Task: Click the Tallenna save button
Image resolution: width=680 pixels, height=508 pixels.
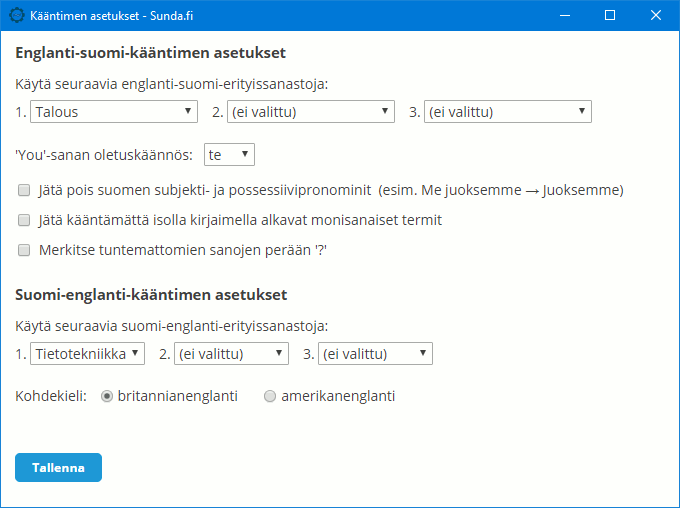Action: coord(59,468)
